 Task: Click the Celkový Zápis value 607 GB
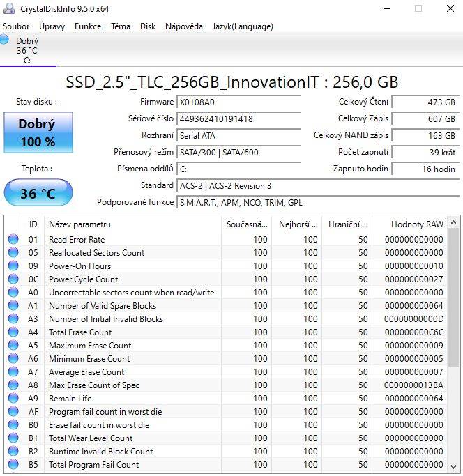click(x=425, y=118)
